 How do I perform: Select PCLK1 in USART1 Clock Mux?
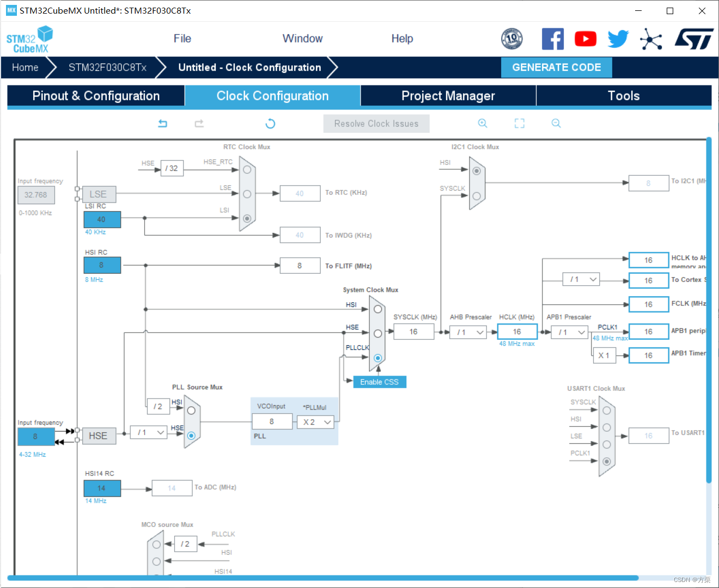pyautogui.click(x=606, y=461)
